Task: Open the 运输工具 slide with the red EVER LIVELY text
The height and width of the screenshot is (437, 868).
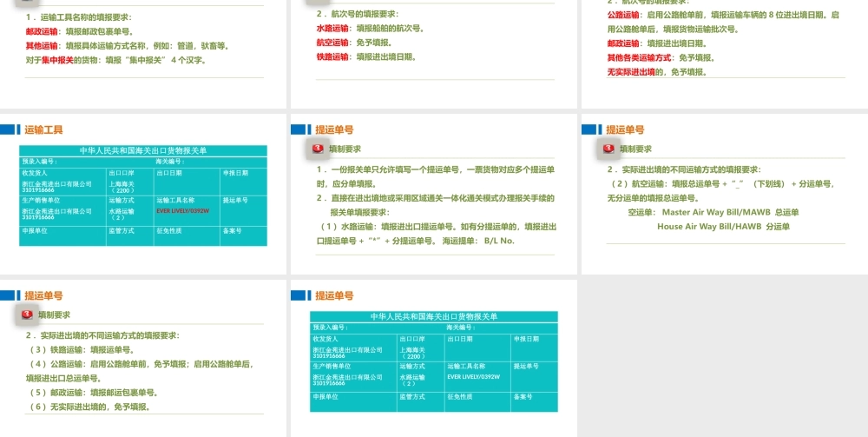Action: coord(143,194)
